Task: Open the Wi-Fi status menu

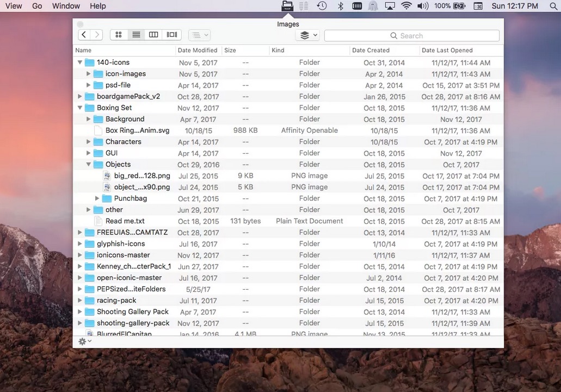Action: click(x=406, y=6)
